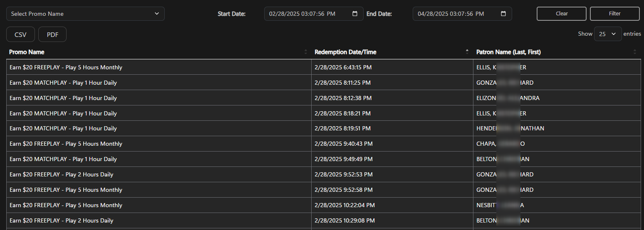Click the Redemption Date/Time sort arrows icon
Image resolution: width=644 pixels, height=230 pixels.
(467, 52)
